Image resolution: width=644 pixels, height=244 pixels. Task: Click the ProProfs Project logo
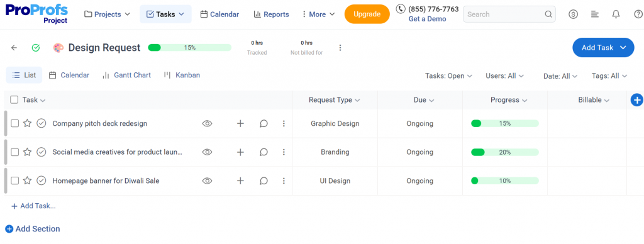[x=36, y=14]
